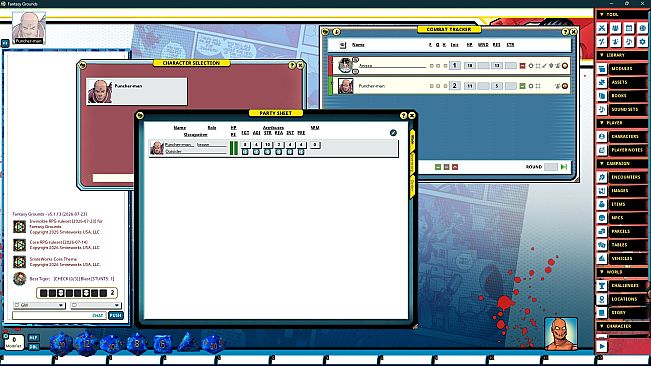Open the NPCs sidebar icon
The height and width of the screenshot is (366, 651).
(x=602, y=218)
